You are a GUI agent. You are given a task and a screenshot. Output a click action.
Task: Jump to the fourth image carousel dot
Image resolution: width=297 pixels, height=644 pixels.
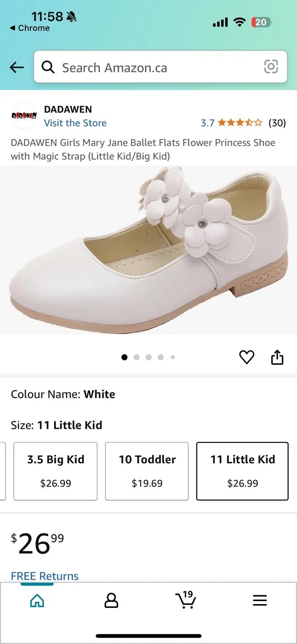(161, 357)
